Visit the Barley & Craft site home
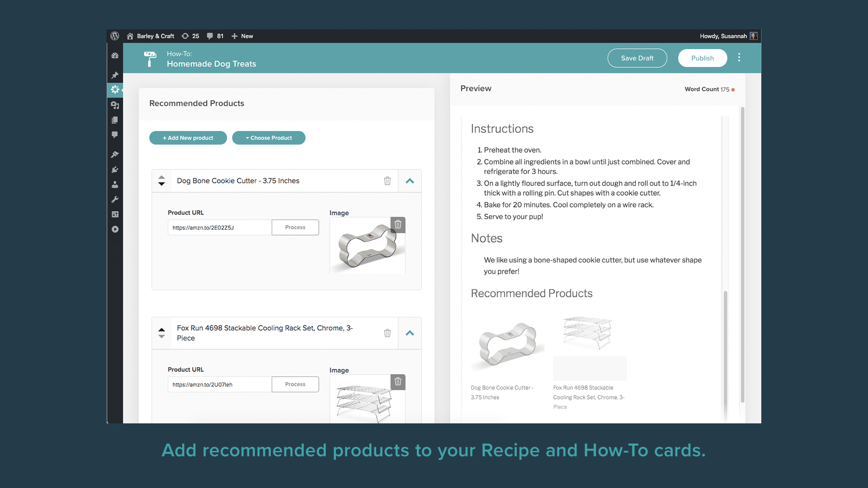Viewport: 868px width, 488px height. [151, 36]
